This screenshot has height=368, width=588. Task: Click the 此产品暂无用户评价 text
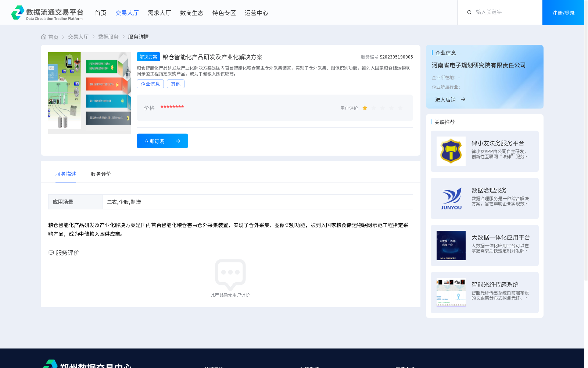[x=230, y=295]
